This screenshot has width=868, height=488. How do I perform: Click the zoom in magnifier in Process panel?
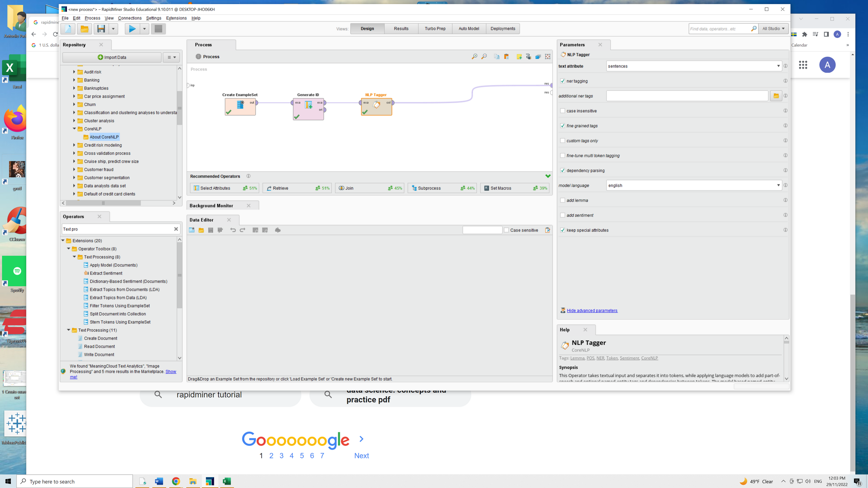(474, 56)
